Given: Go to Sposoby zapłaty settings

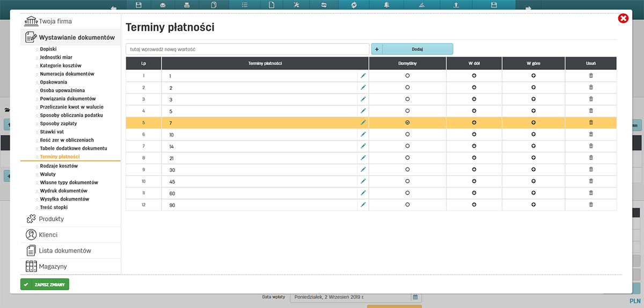Looking at the screenshot, I should (x=60, y=124).
